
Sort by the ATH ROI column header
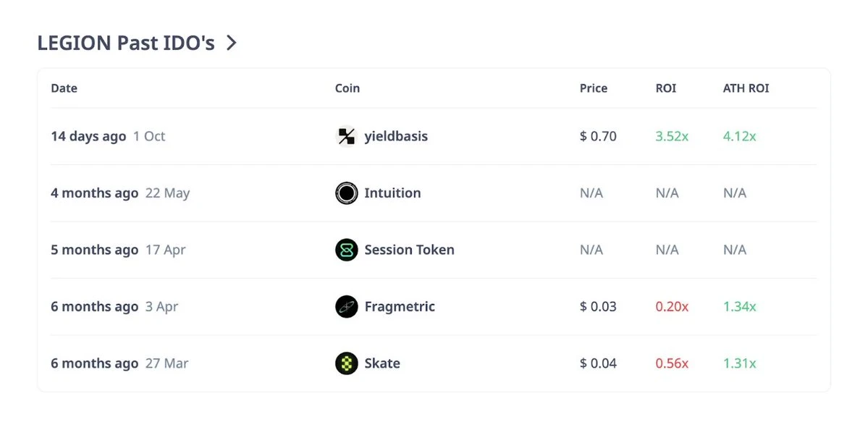coord(745,88)
